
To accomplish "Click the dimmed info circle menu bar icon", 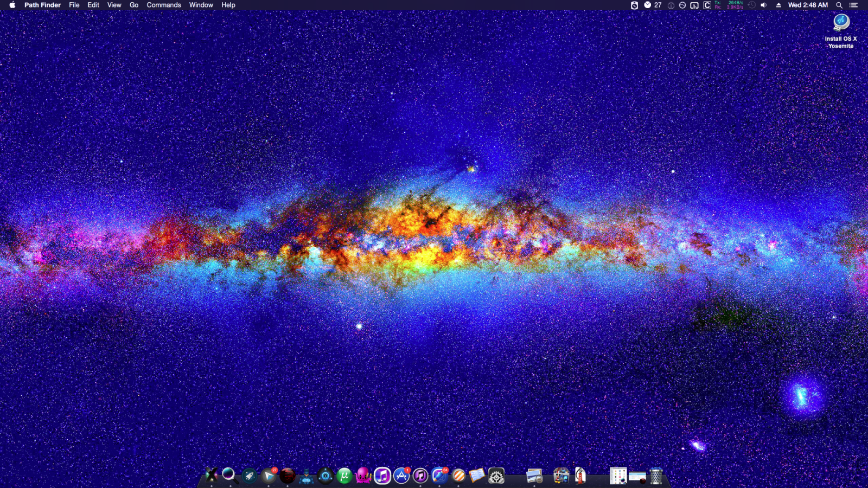I will tap(671, 5).
